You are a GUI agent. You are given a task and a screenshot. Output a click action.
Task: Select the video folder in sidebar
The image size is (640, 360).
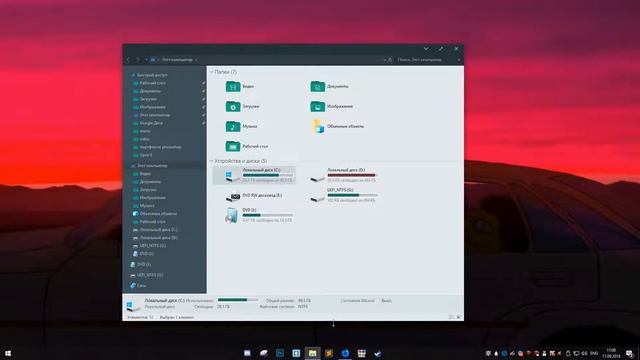point(141,139)
